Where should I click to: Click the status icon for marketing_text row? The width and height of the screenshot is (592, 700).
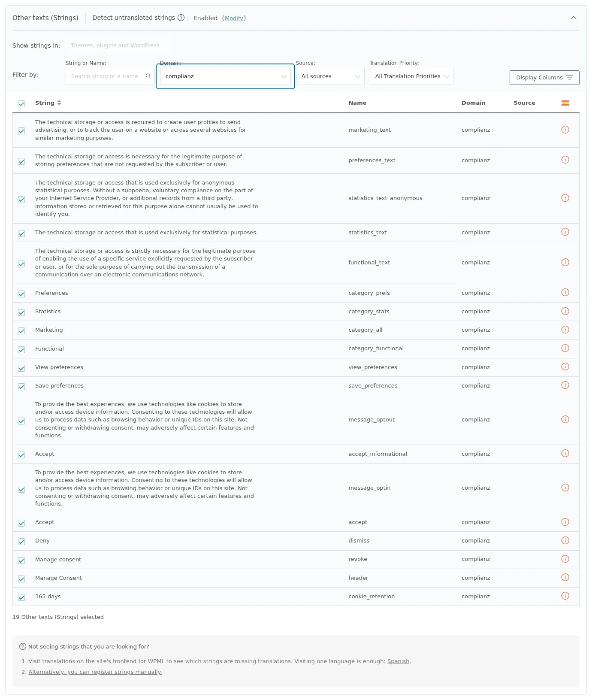coord(565,130)
